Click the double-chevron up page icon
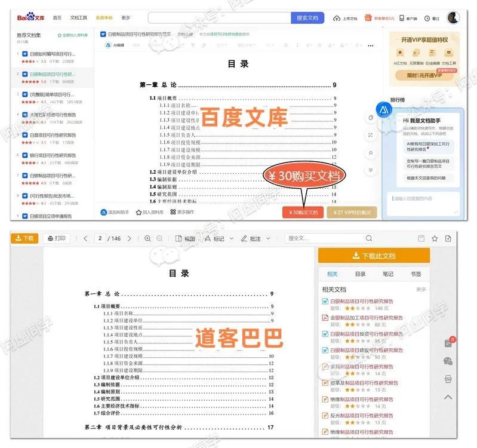Viewport: 477px width, 448px height. [x=371, y=153]
